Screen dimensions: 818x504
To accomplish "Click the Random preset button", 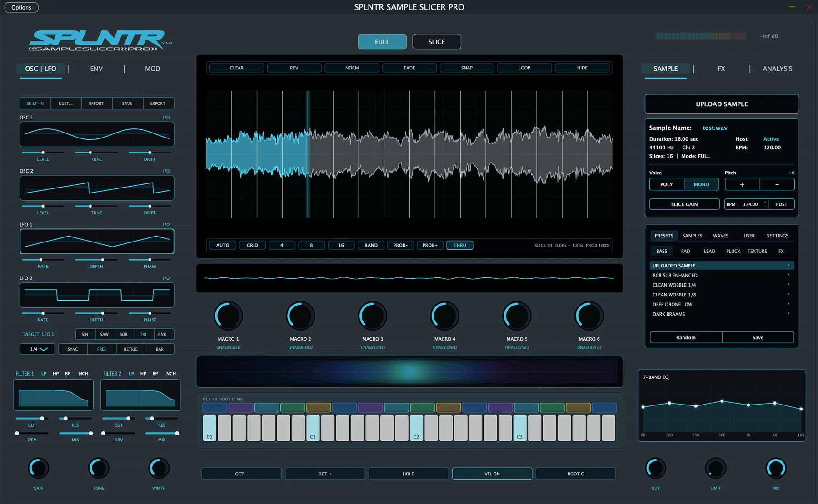I will 686,337.
